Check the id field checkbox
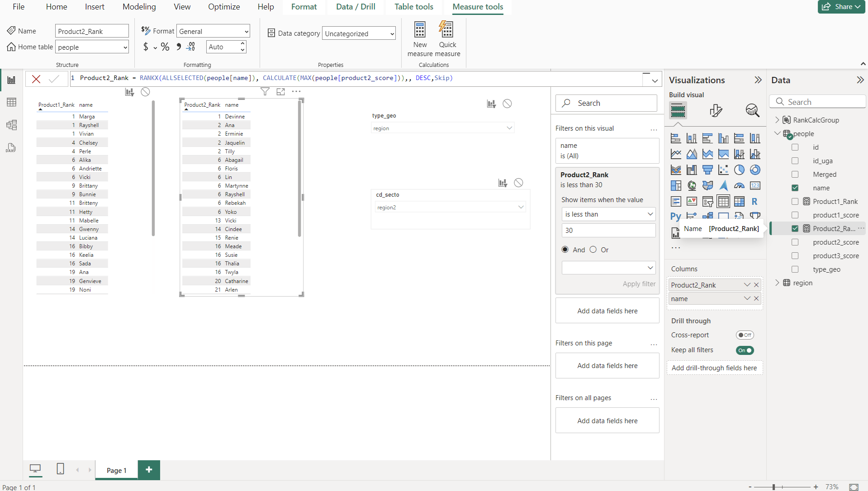Image resolution: width=868 pixels, height=491 pixels. click(x=795, y=147)
